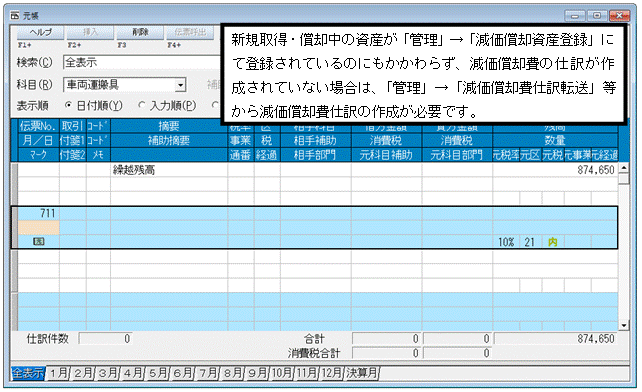
Task: Switch to the 6月 tab
Action: tap(183, 373)
